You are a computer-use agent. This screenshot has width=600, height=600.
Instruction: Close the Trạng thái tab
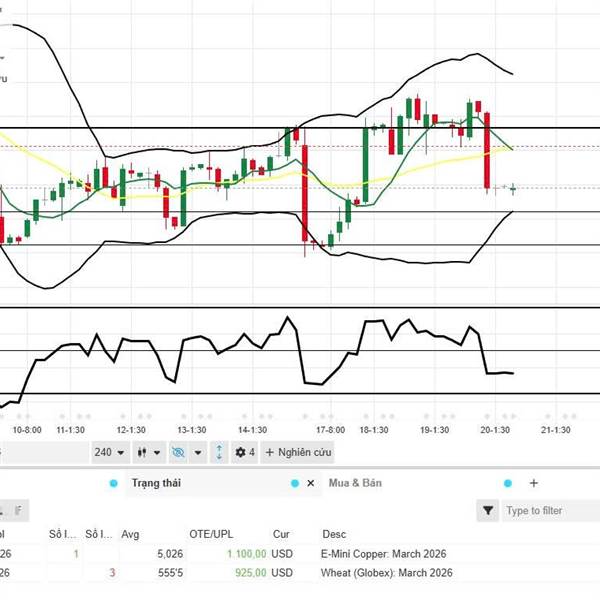coord(311,483)
